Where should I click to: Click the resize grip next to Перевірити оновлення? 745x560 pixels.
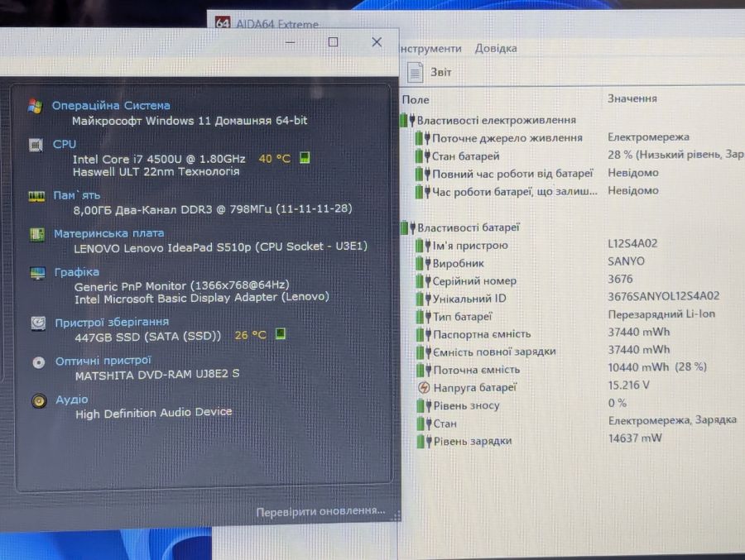(x=397, y=516)
